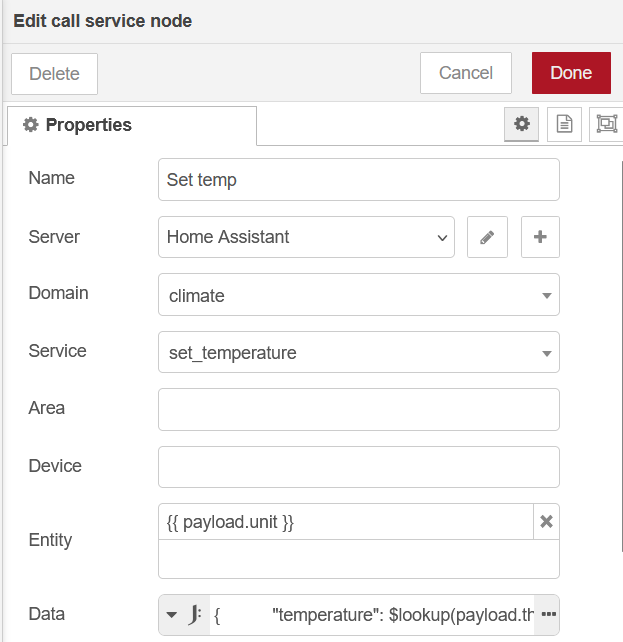Click the Name field containing Set temp
This screenshot has width=623, height=642.
pos(358,180)
